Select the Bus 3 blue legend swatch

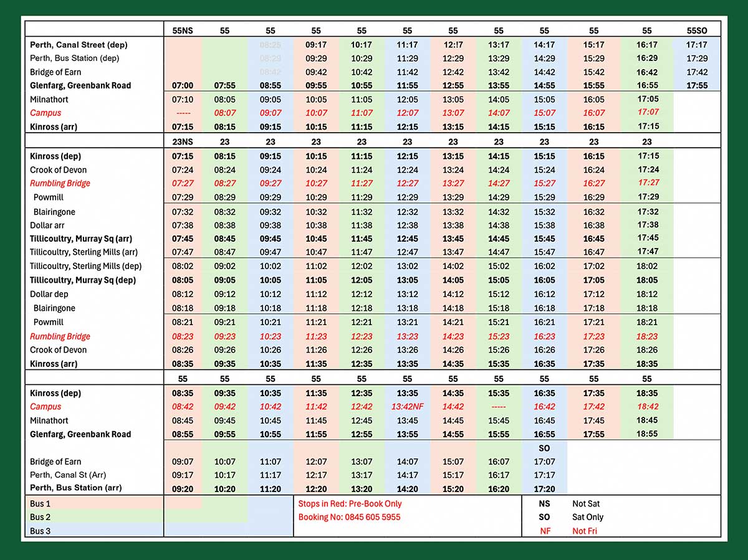[x=182, y=531]
